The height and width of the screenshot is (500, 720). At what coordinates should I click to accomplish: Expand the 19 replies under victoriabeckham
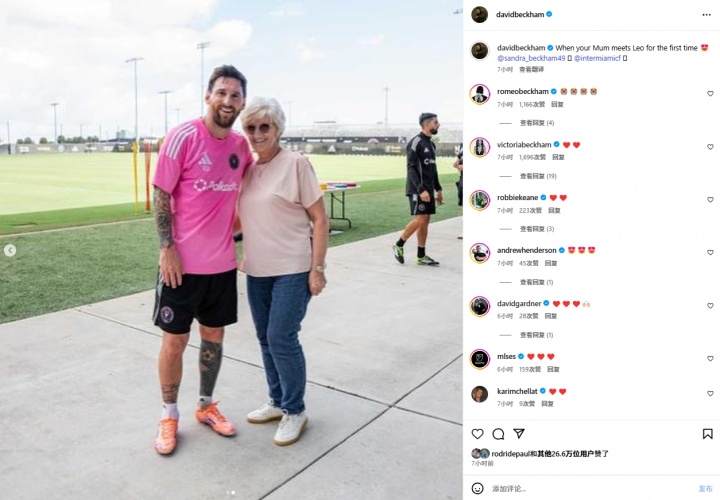point(538,176)
